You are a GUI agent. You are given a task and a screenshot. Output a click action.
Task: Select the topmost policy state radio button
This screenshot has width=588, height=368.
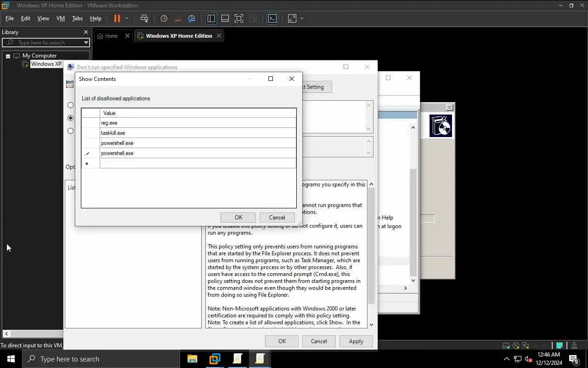coord(70,105)
